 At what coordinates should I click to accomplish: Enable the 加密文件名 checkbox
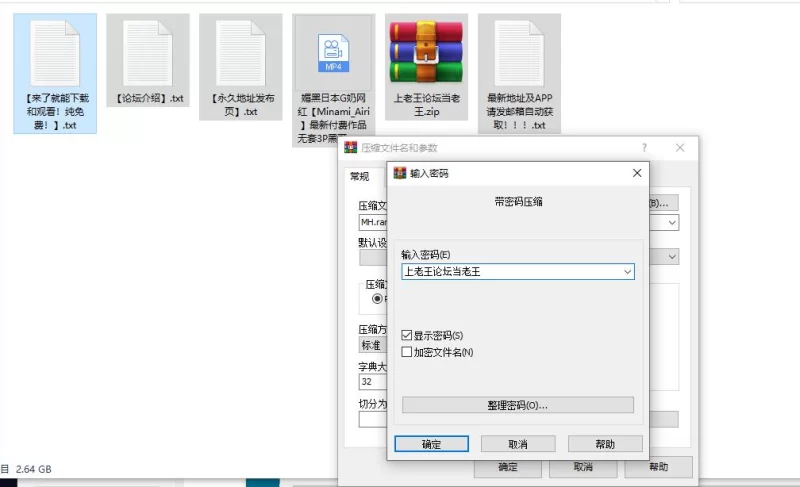pyautogui.click(x=407, y=352)
